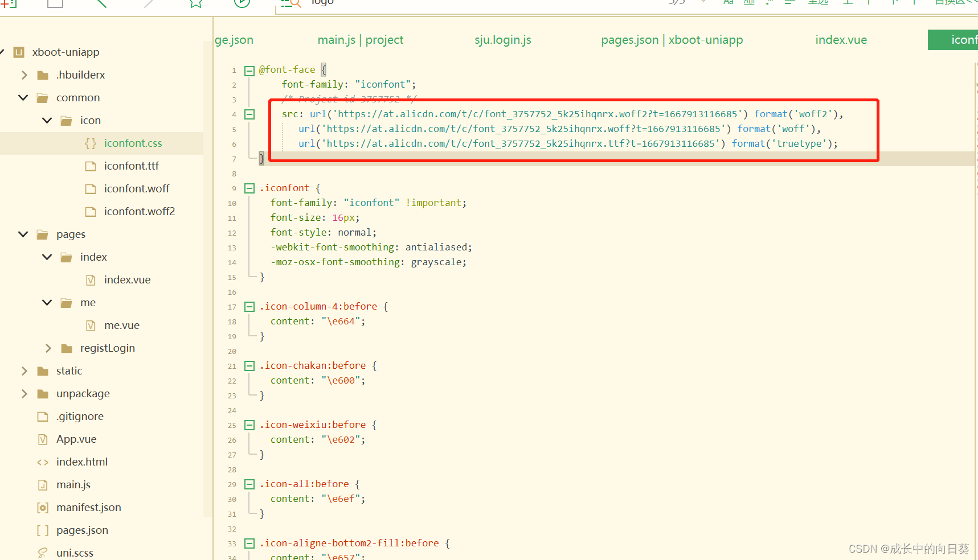The height and width of the screenshot is (560, 978).
Task: Fold the .icon-weixiu:before rule
Action: coord(249,425)
